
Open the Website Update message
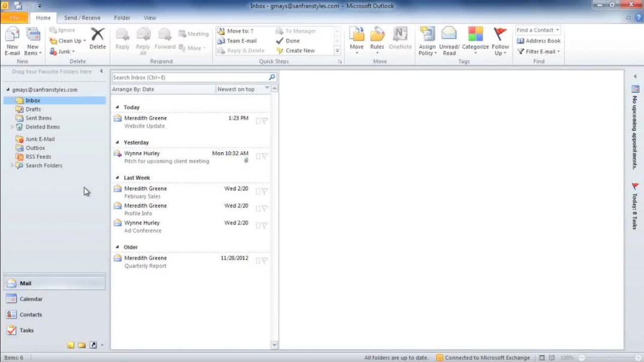coord(190,122)
